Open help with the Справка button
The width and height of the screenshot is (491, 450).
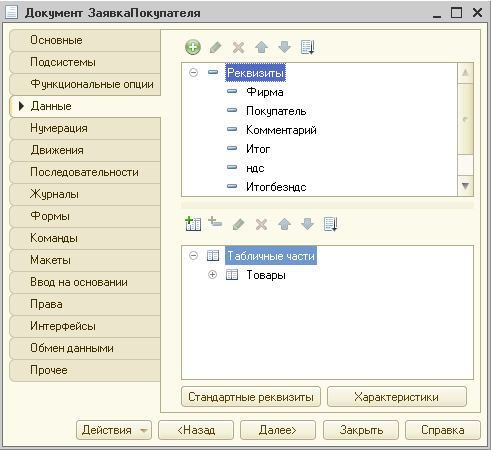tap(443, 430)
